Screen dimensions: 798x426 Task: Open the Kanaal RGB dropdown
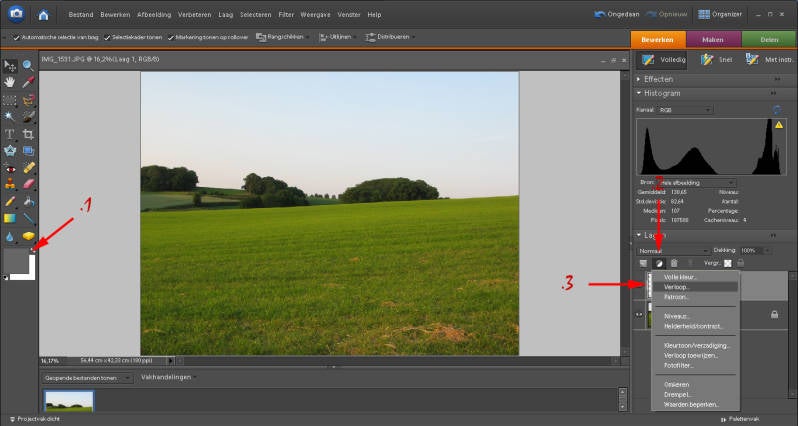pos(684,108)
